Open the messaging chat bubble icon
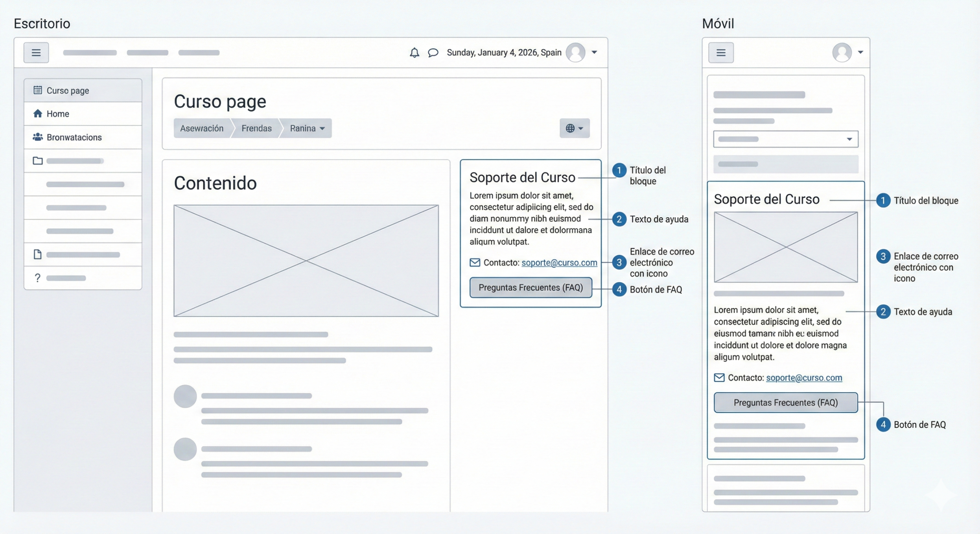Screen dimensions: 980x534 click(433, 53)
